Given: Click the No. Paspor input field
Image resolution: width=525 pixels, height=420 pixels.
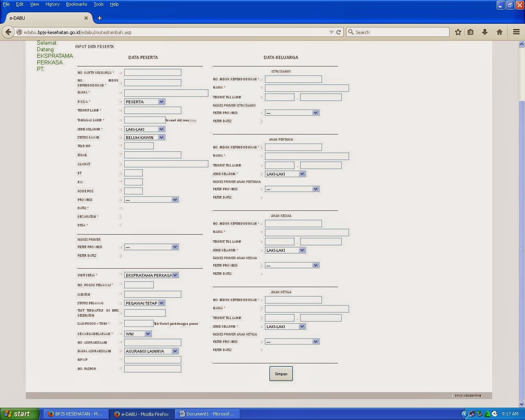Looking at the screenshot, I should coord(153,369).
